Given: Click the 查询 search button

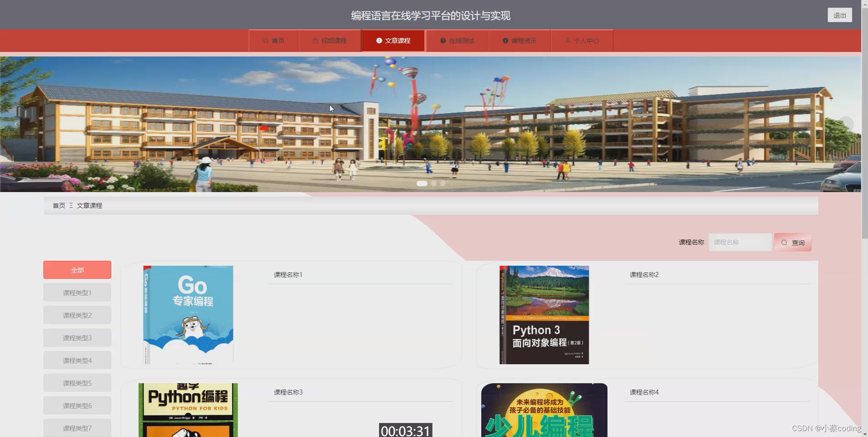Looking at the screenshot, I should click(792, 242).
